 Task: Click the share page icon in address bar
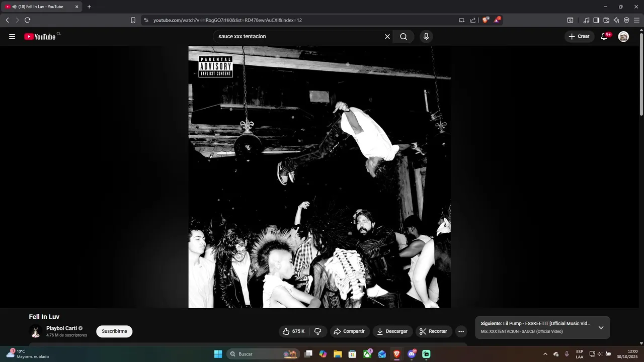[473, 20]
